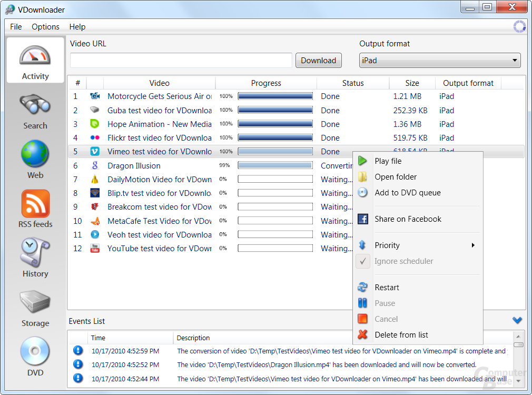
Task: Switch to the Web globe section
Action: coord(35,160)
